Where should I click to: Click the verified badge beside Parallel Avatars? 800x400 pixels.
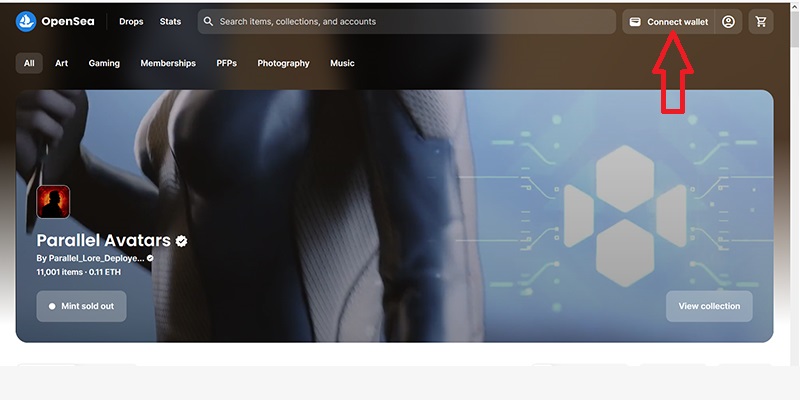click(x=181, y=241)
